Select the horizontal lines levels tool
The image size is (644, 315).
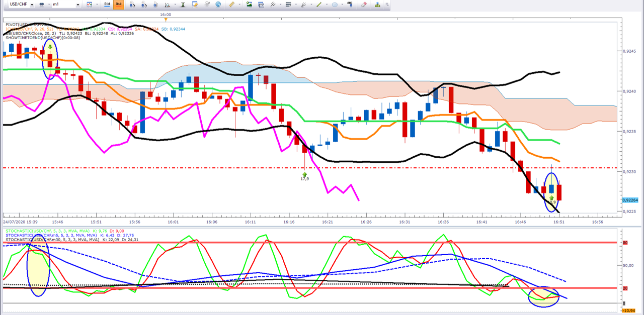tap(288, 5)
